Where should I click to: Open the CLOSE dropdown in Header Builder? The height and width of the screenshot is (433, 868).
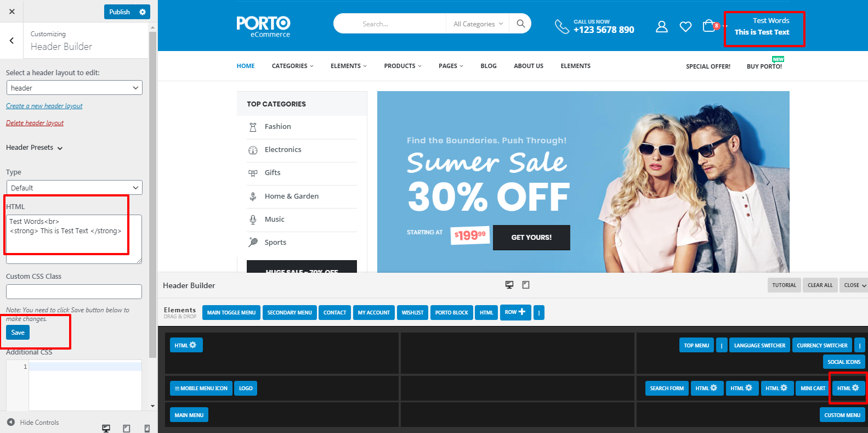coord(854,285)
